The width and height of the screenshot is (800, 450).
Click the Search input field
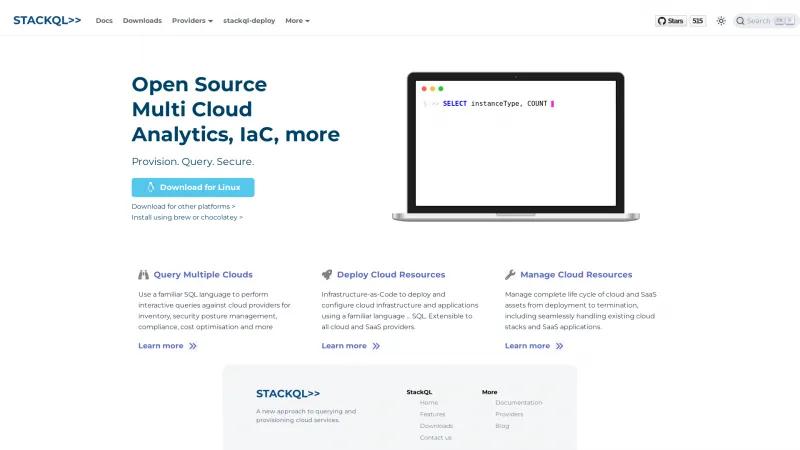click(765, 21)
